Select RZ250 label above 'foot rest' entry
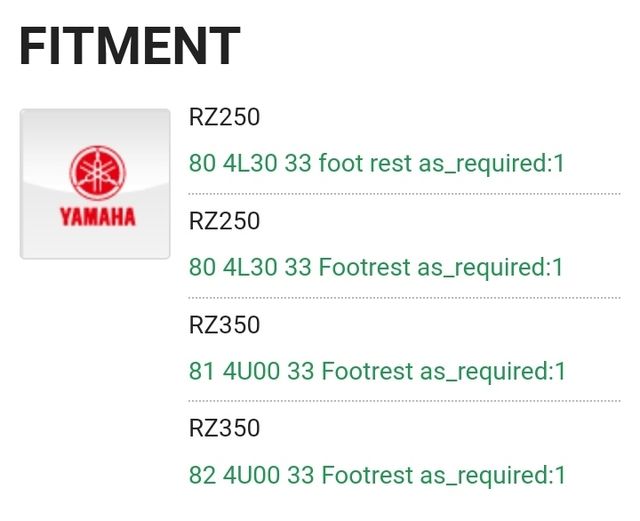640x521 pixels. click(224, 117)
